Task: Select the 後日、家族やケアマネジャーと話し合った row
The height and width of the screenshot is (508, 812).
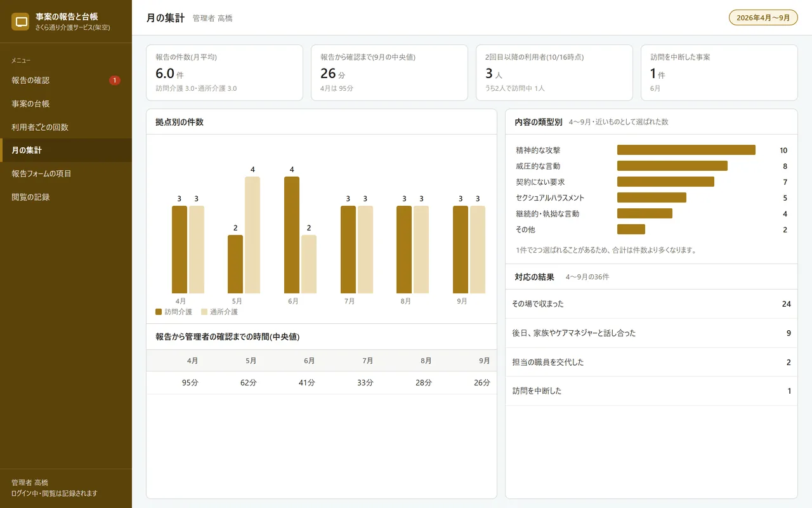Action: click(652, 333)
